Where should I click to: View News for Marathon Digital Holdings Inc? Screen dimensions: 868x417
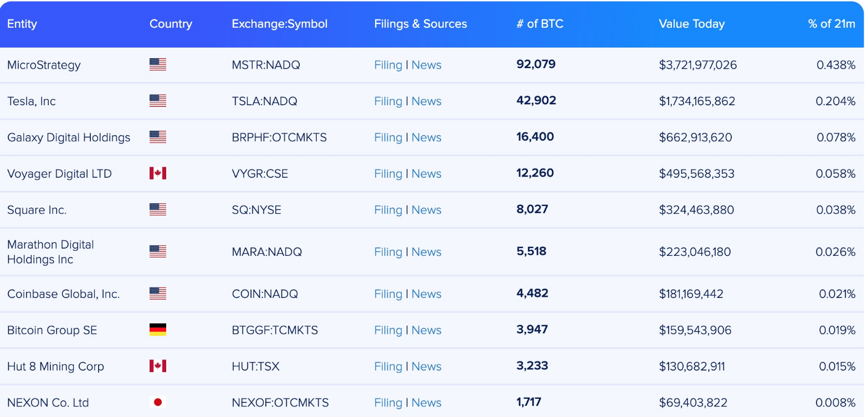427,252
